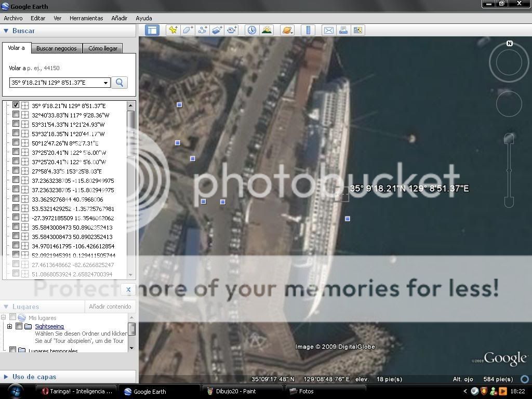Click the Añadir contenido button
The image size is (532, 399).
pos(110,307)
